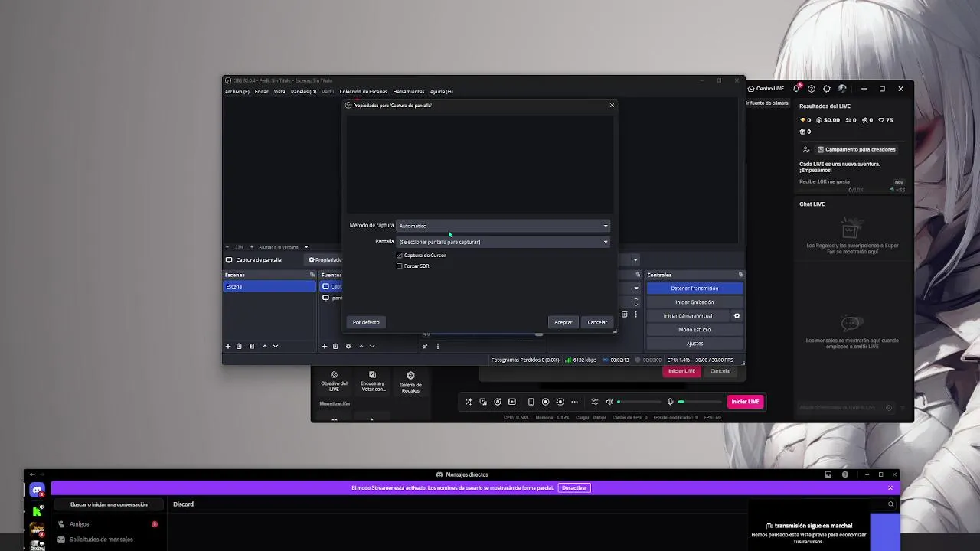This screenshot has width=980, height=551.
Task: Open scene filters icon in Escenas panel
Action: click(x=251, y=346)
